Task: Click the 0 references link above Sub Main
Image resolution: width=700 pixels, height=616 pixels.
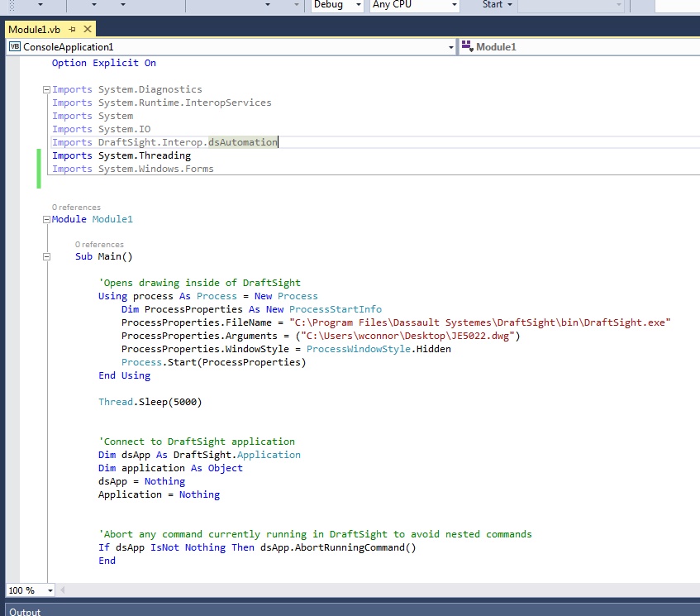Action: coord(99,245)
